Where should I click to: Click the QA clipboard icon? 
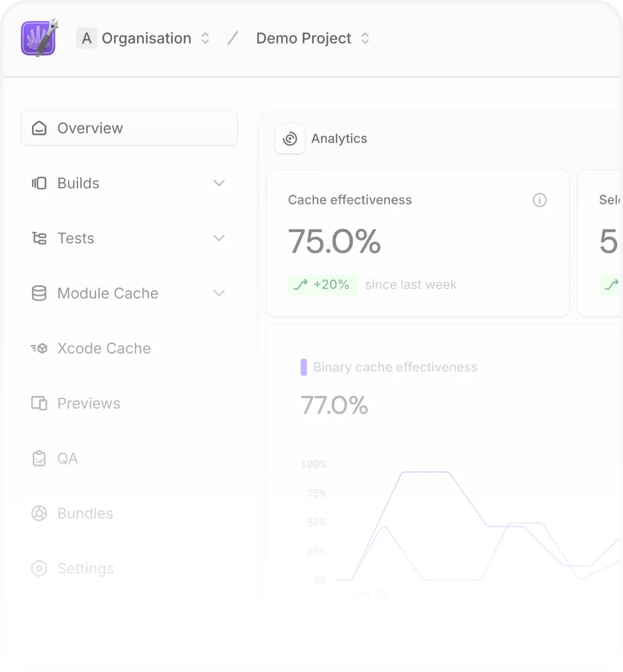39,459
